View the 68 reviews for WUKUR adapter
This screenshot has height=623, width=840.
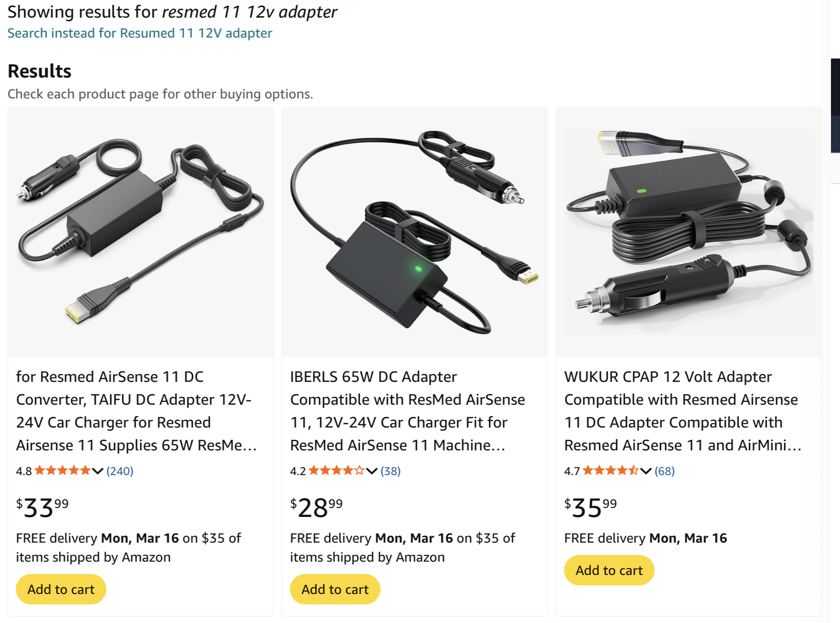click(665, 471)
